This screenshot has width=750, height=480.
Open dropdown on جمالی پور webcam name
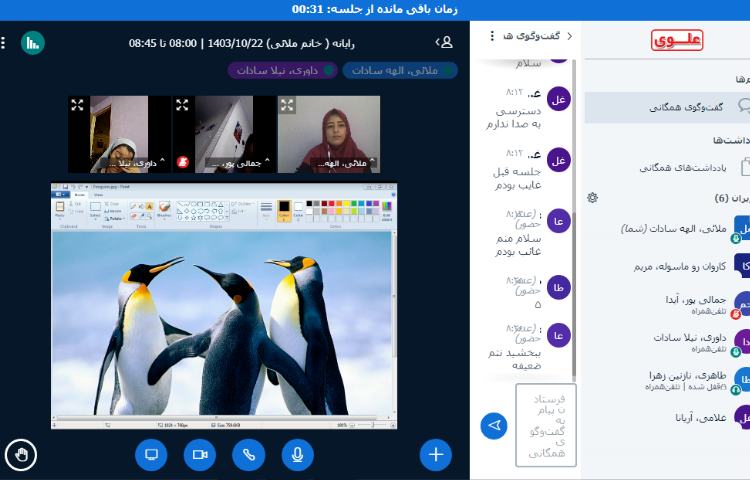click(238, 163)
